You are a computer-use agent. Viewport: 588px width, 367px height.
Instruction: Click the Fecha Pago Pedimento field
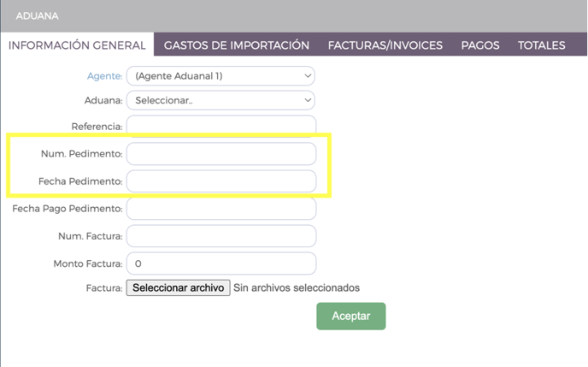pos(221,209)
